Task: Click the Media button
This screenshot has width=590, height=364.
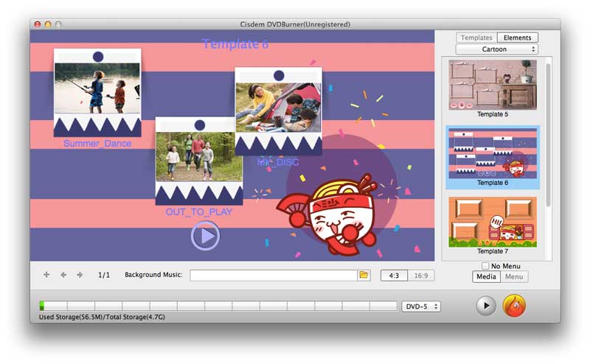Action: point(486,277)
